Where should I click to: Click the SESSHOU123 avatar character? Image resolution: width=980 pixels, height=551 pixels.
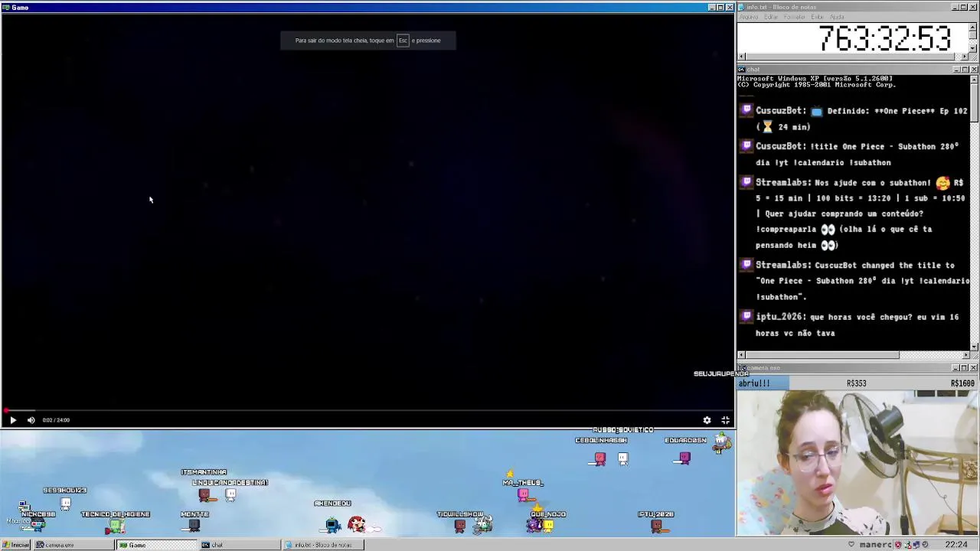(x=65, y=503)
